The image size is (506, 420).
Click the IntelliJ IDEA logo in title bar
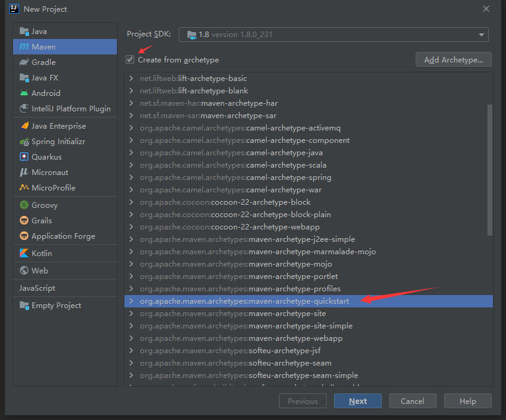[x=14, y=9]
